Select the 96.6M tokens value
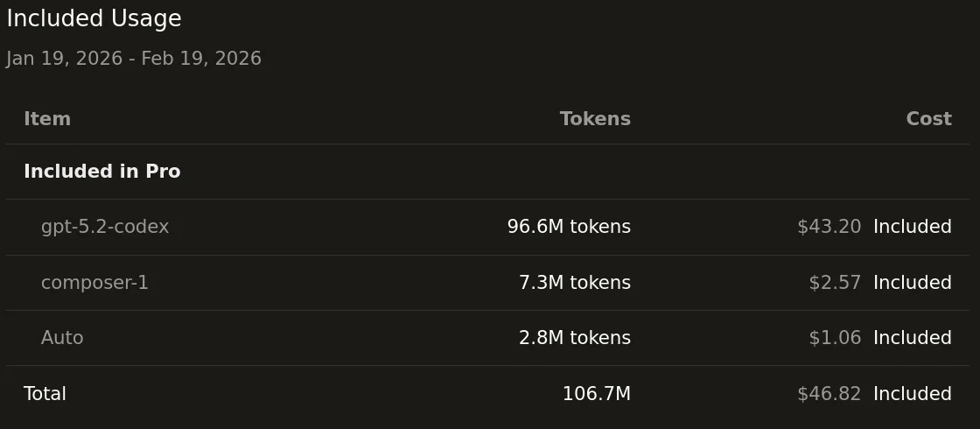 [x=569, y=227]
